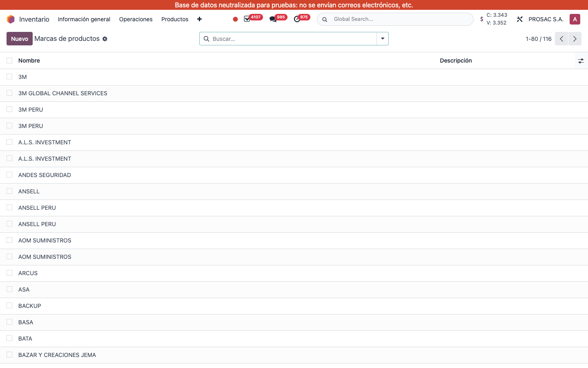The width and height of the screenshot is (588, 368).
Task: Check the ARCUS row checkbox
Action: tap(9, 273)
